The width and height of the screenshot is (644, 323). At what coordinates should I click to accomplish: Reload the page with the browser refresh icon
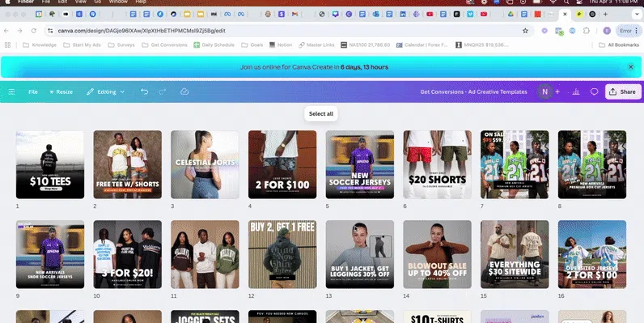[34, 31]
